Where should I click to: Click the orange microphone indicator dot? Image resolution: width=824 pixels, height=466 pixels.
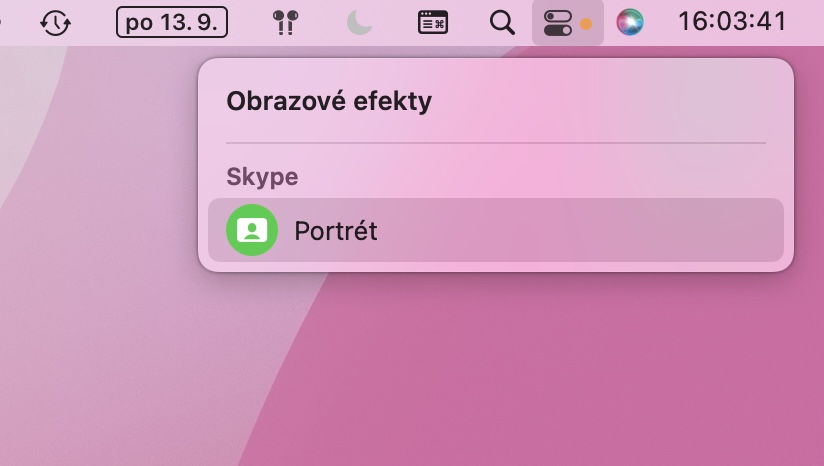[x=586, y=23]
